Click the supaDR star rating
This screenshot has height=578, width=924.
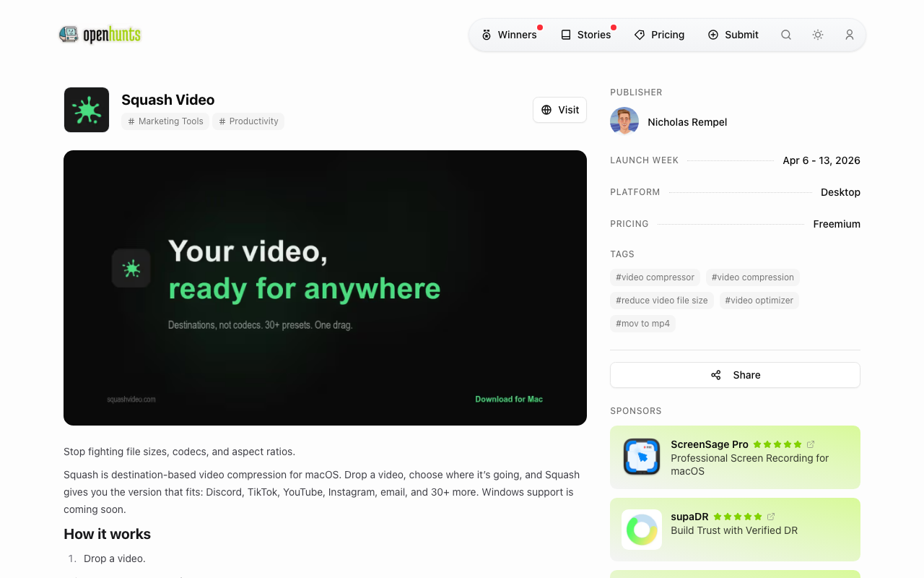738,517
